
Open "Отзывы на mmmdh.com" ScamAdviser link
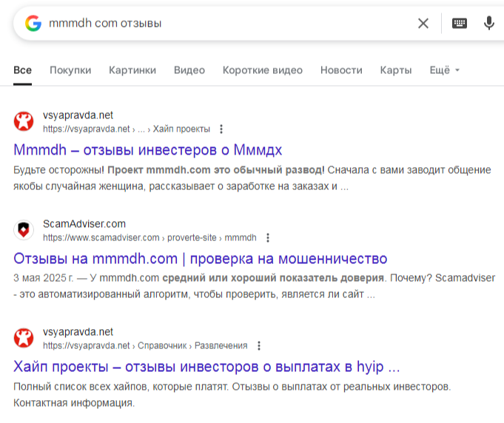201,259
